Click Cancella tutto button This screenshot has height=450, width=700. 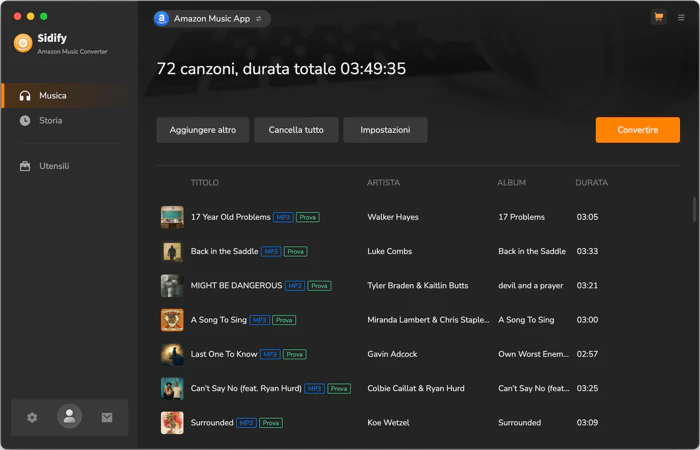pyautogui.click(x=296, y=130)
